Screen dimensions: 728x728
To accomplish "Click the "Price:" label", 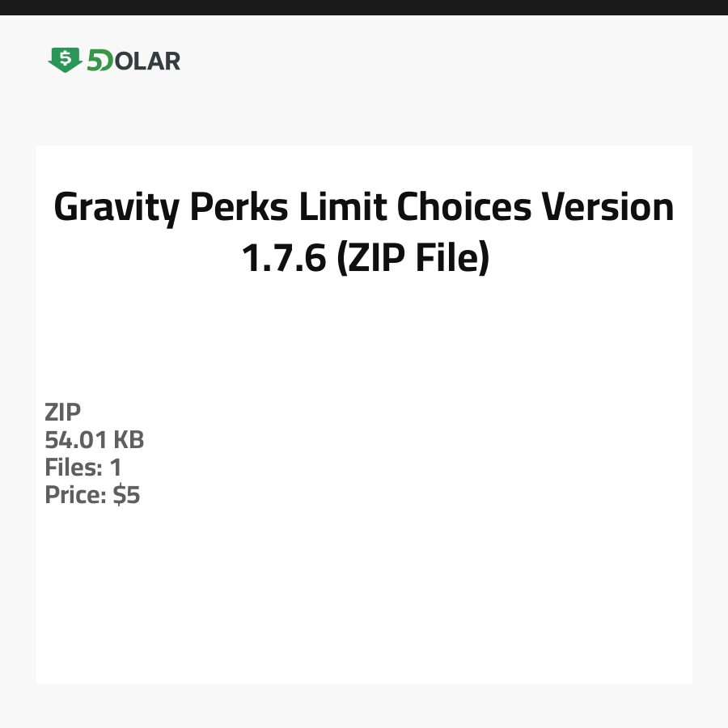I will tap(75, 495).
